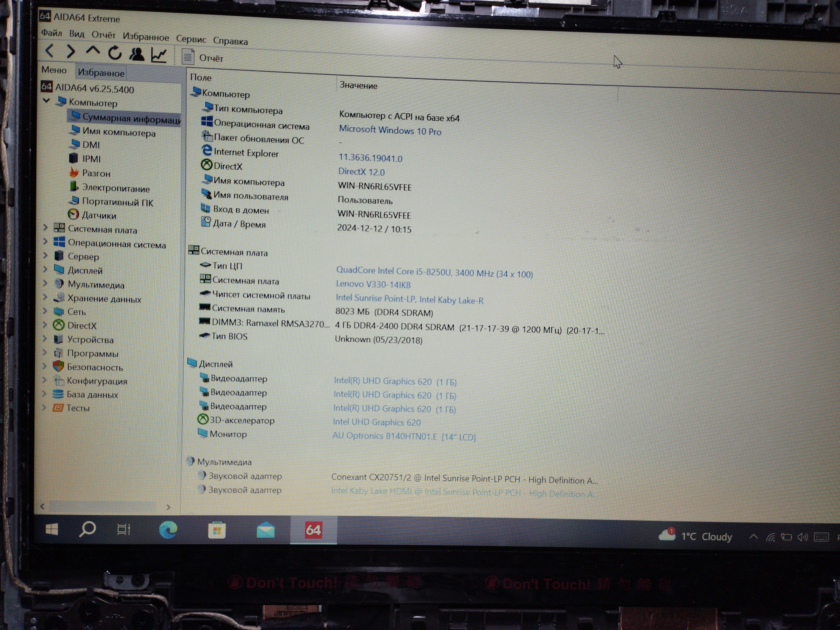Click the Программы tree icon

(59, 353)
